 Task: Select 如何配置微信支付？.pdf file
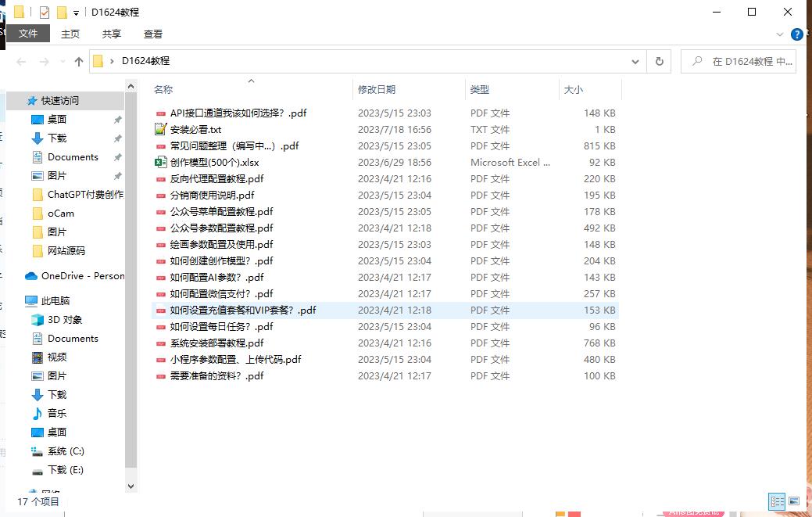(222, 294)
